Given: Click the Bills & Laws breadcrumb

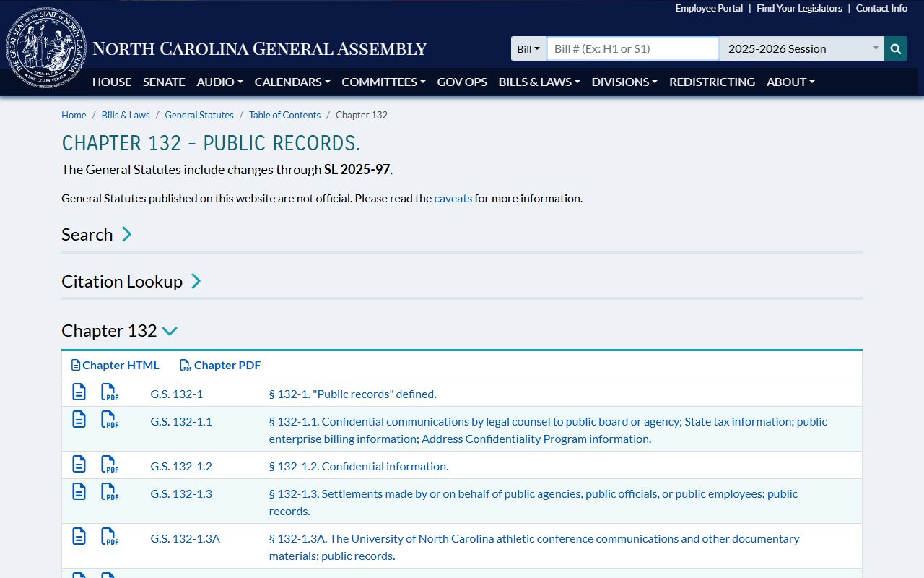Looking at the screenshot, I should click(x=126, y=115).
